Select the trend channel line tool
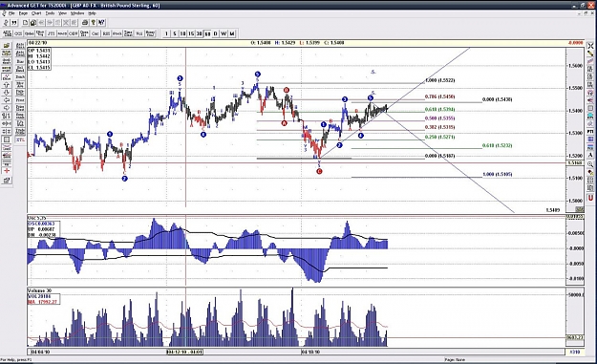 coord(590,61)
